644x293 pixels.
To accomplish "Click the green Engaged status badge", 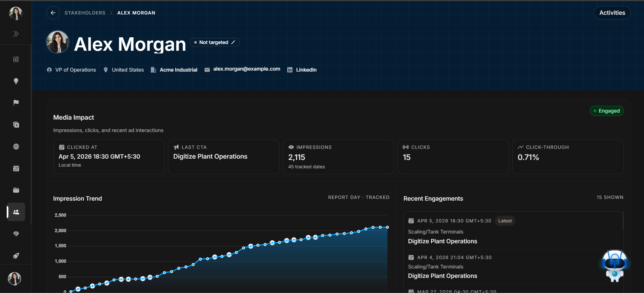I will coord(607,111).
